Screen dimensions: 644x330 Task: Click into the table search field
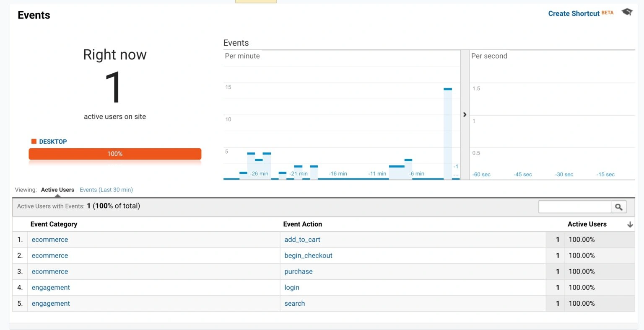(x=574, y=207)
